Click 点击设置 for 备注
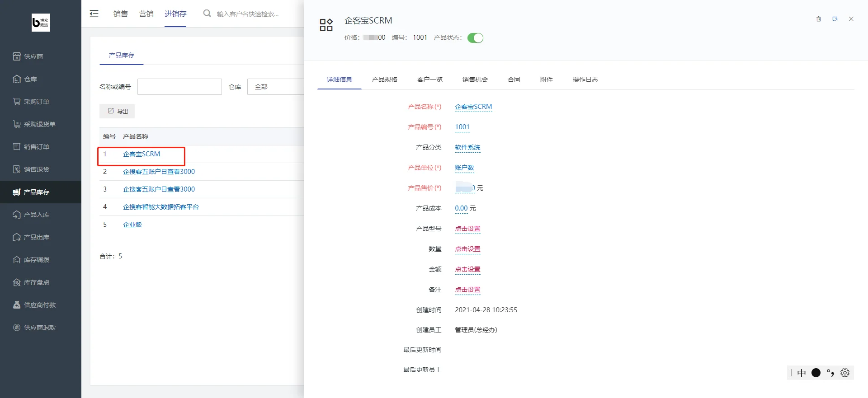The height and width of the screenshot is (398, 868). [467, 290]
